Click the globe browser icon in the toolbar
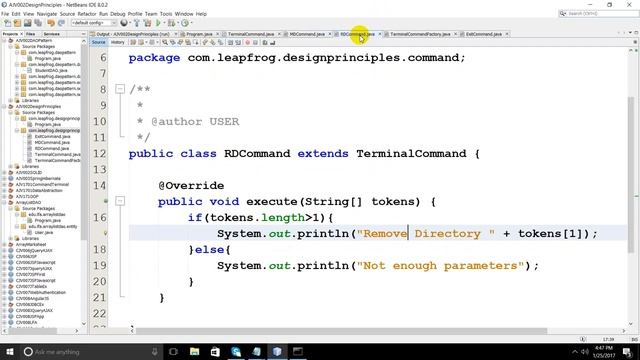 coord(124,23)
